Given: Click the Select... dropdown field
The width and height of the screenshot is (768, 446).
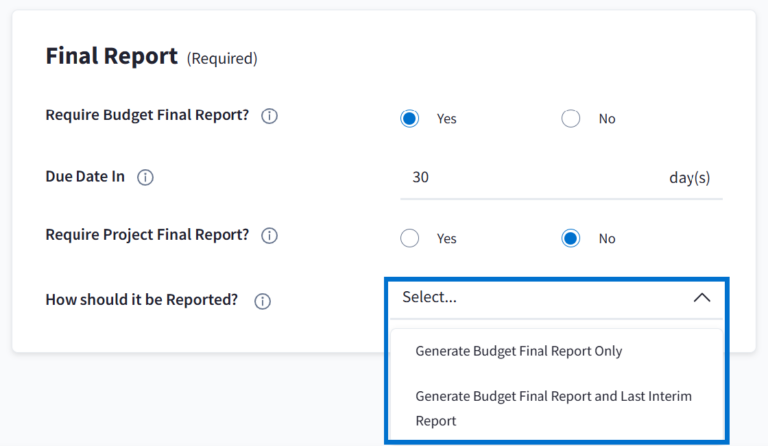Looking at the screenshot, I should point(540,297).
